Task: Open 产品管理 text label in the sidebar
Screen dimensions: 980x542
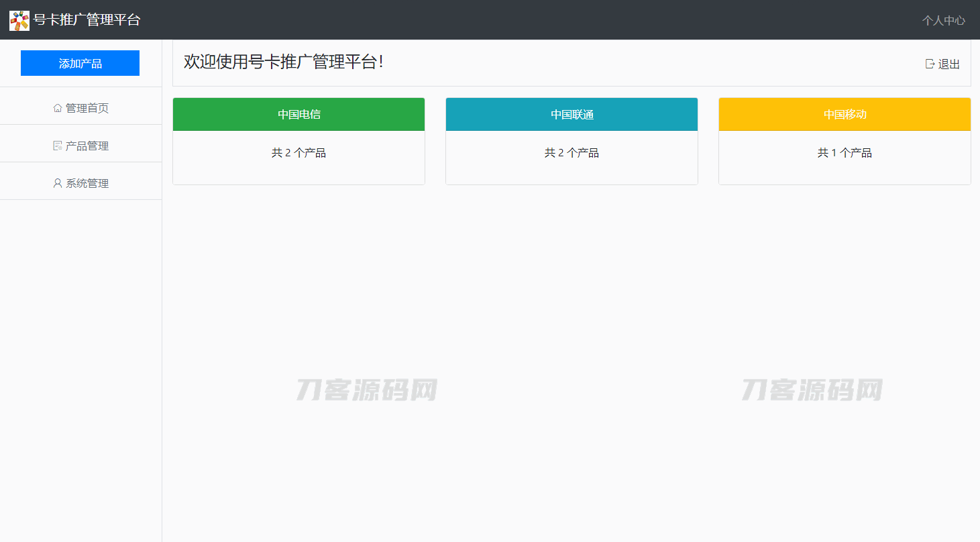Action: pyautogui.click(x=87, y=146)
